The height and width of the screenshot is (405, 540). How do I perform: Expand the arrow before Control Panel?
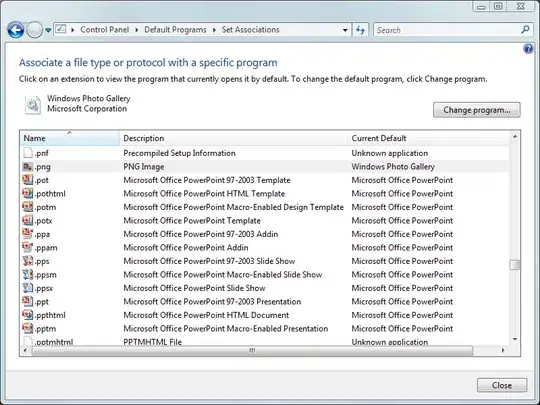click(73, 30)
